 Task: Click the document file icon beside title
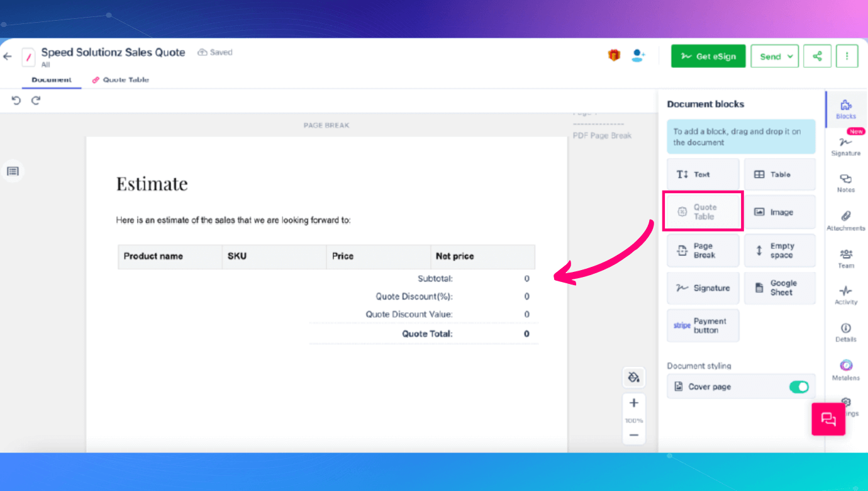tap(28, 57)
